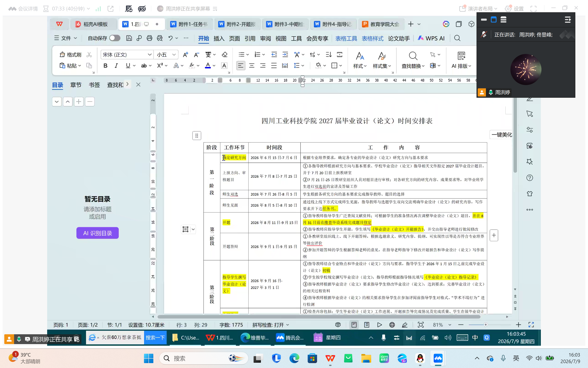Toggle the muted microphone in meeting panel
The height and width of the screenshot is (368, 588).
(484, 35)
